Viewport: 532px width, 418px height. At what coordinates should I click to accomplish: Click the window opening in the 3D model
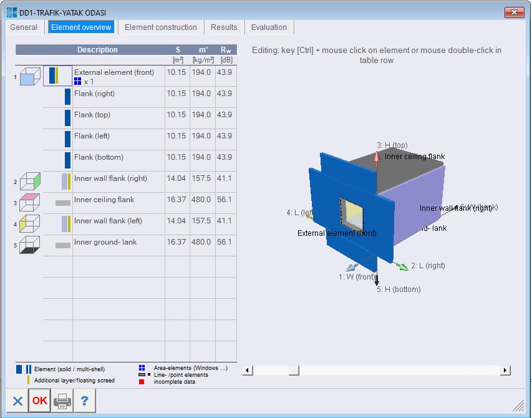352,215
